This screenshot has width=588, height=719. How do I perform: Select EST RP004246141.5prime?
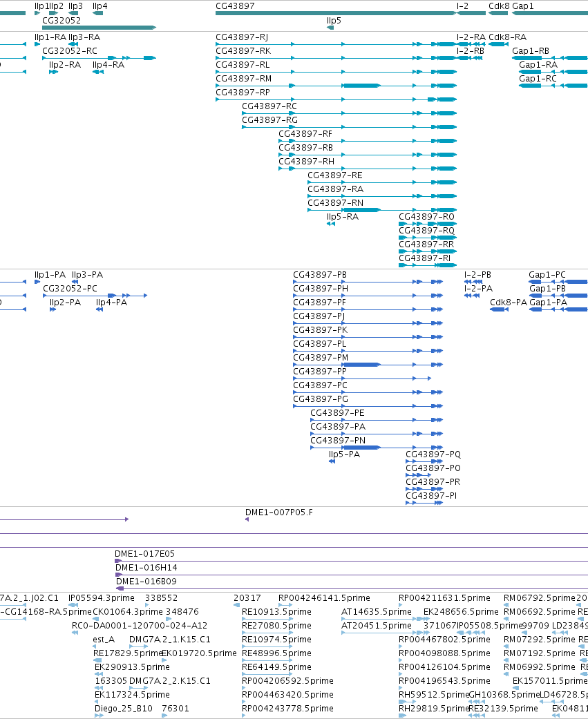(324, 598)
